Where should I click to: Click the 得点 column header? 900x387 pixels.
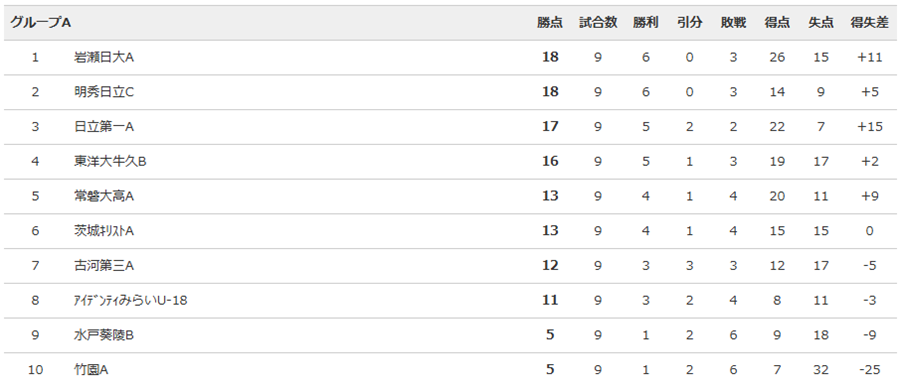[777, 23]
